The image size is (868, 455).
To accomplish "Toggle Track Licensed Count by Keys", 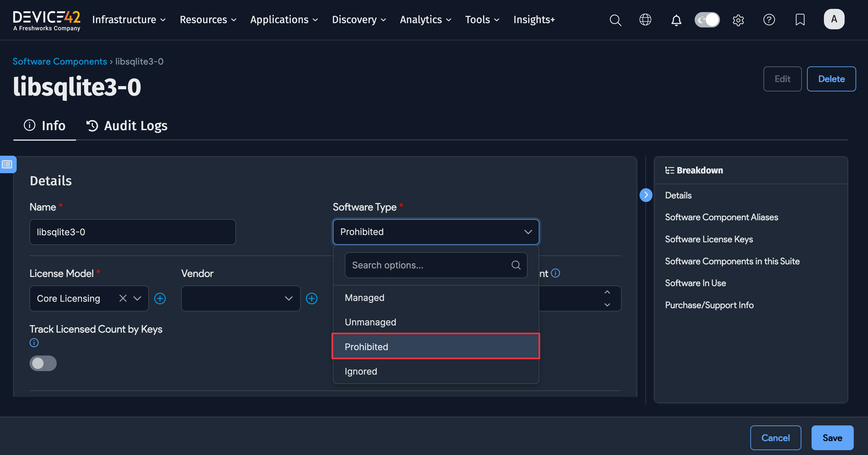I will pyautogui.click(x=43, y=363).
